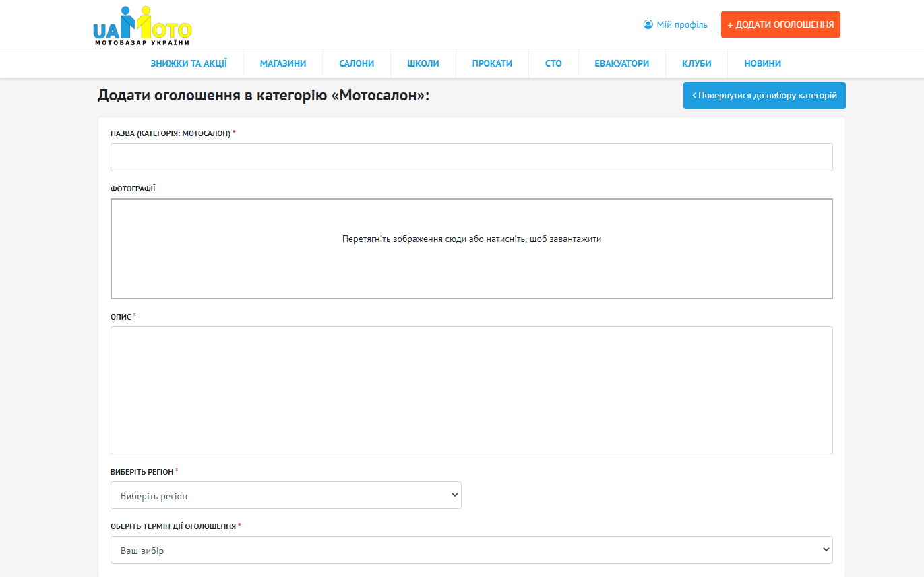The image size is (924, 577).
Task: Open the СТО section
Action: [x=553, y=63]
